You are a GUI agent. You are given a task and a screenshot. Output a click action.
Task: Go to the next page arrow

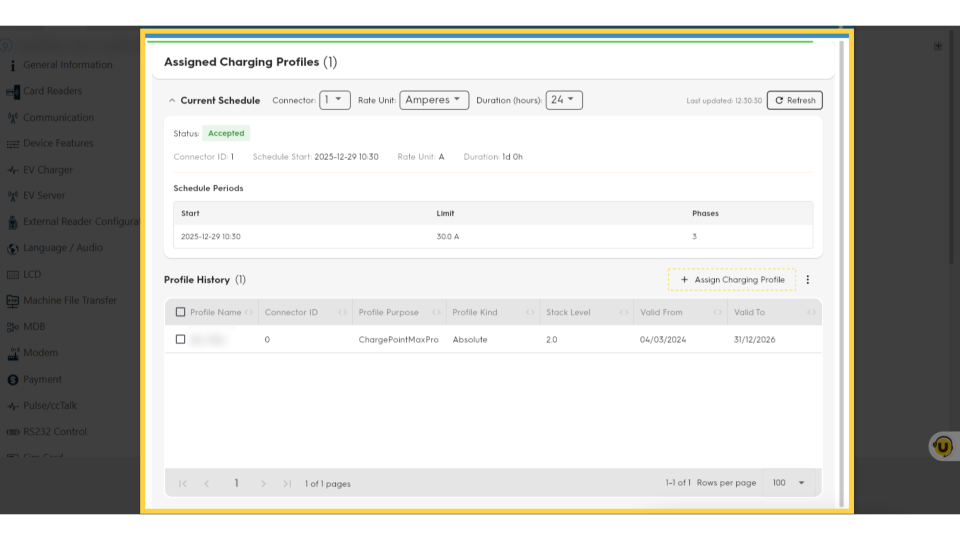[263, 484]
